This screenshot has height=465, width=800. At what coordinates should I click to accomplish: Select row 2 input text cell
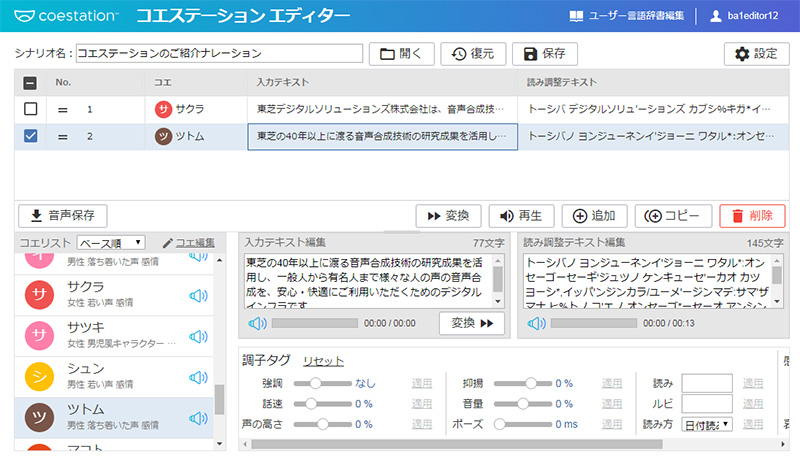click(382, 136)
